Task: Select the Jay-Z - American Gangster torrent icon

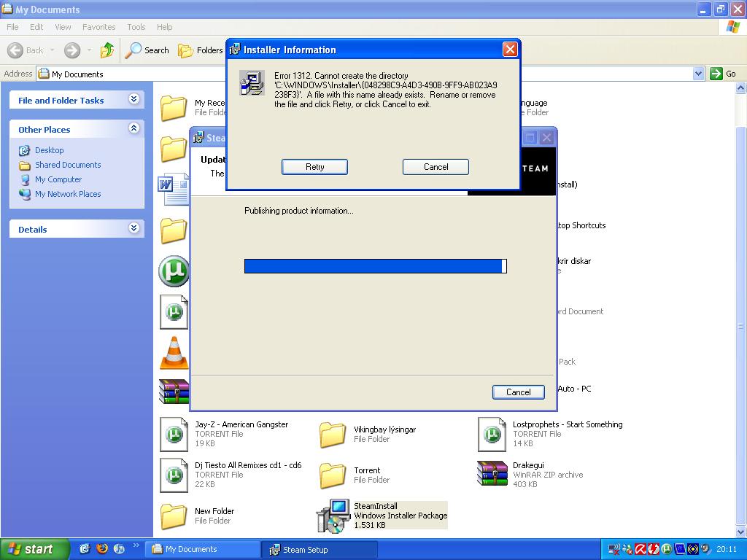Action: click(174, 434)
